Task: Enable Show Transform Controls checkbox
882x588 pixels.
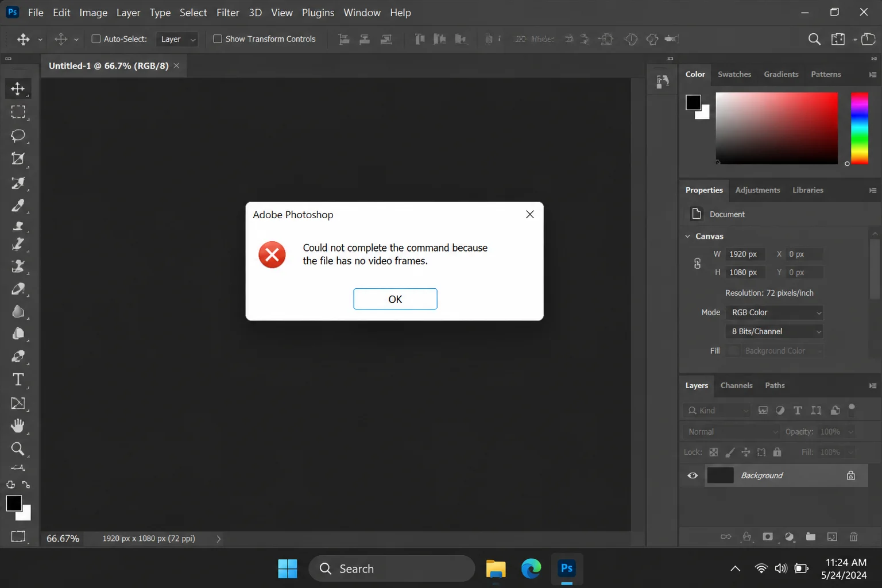Action: 218,39
